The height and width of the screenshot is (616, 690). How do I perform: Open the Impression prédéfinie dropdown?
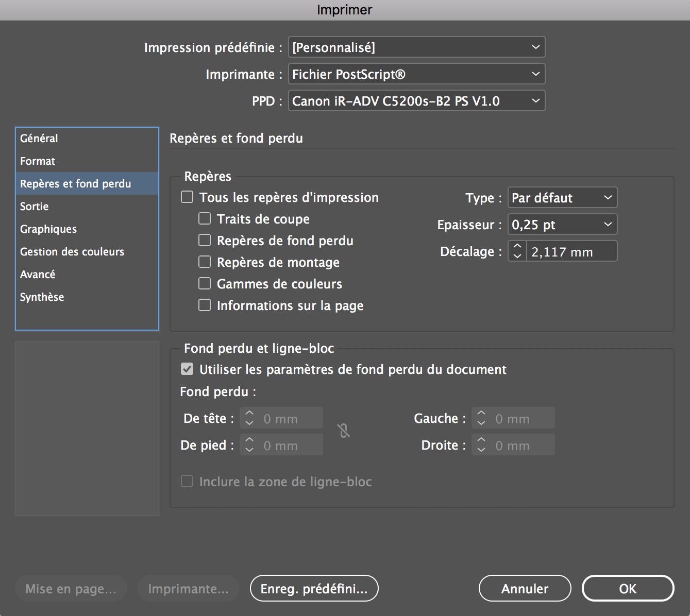coord(416,47)
